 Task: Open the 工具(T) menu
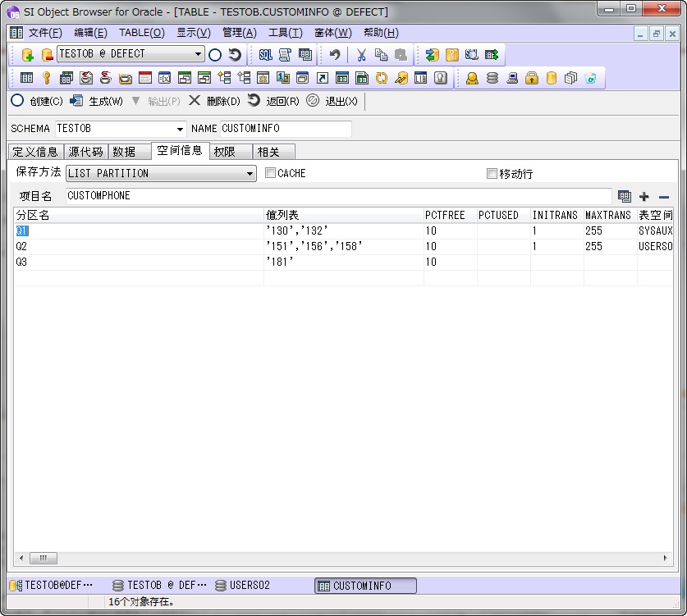click(x=286, y=33)
